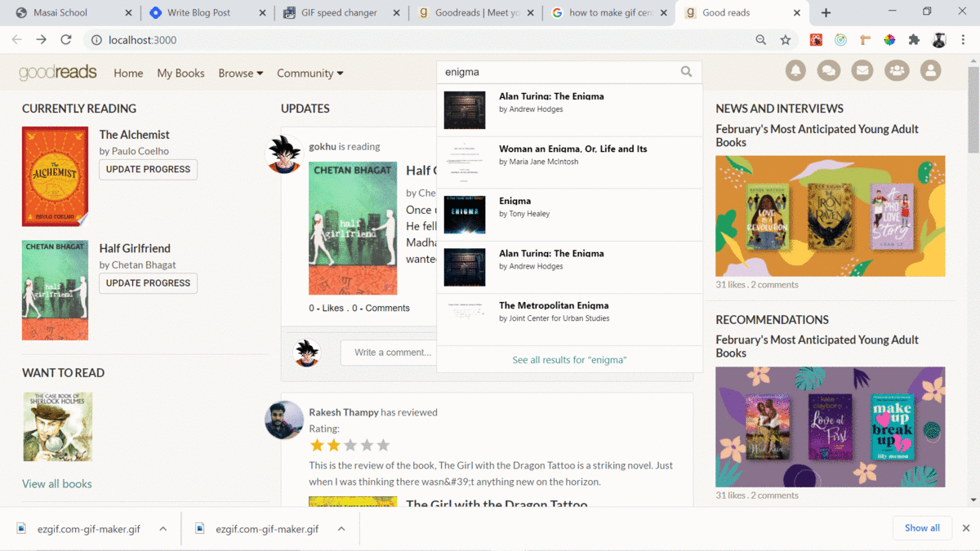
Task: Close the downloads bar with X
Action: pyautogui.click(x=966, y=528)
